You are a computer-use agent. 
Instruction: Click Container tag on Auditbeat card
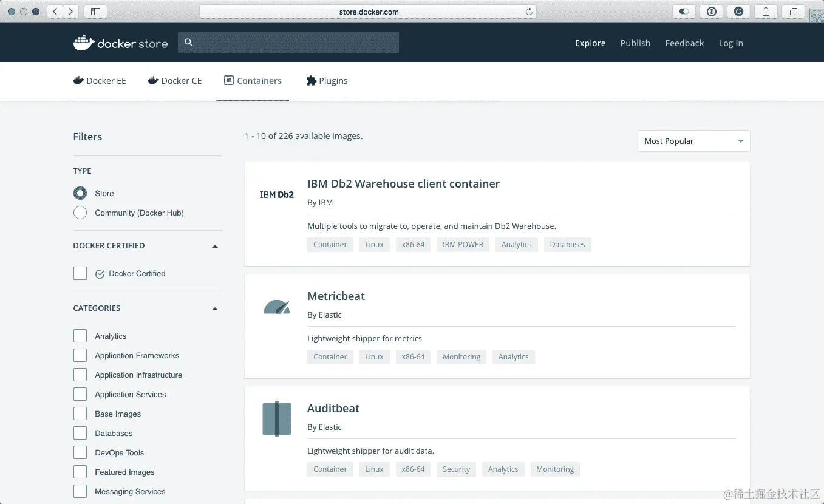pos(330,469)
